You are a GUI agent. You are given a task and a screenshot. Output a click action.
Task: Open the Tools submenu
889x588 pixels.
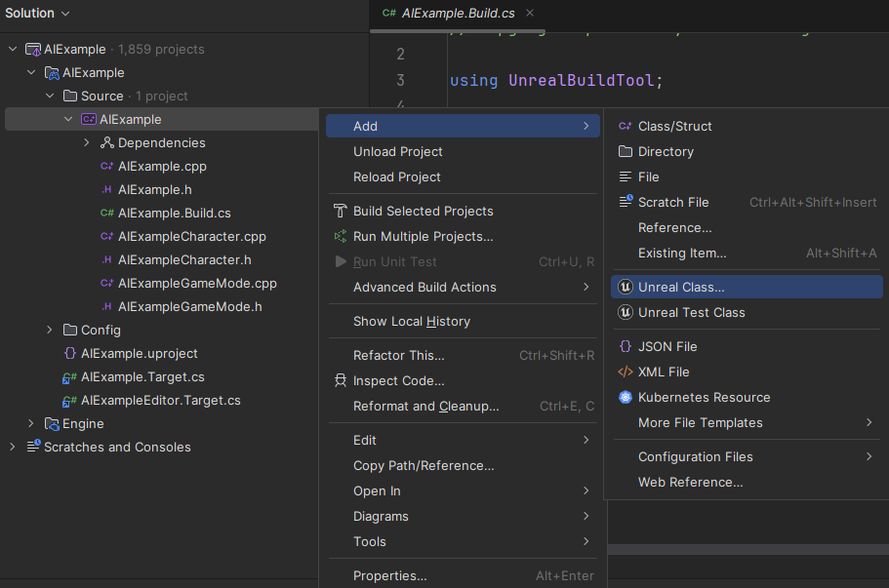[463, 541]
